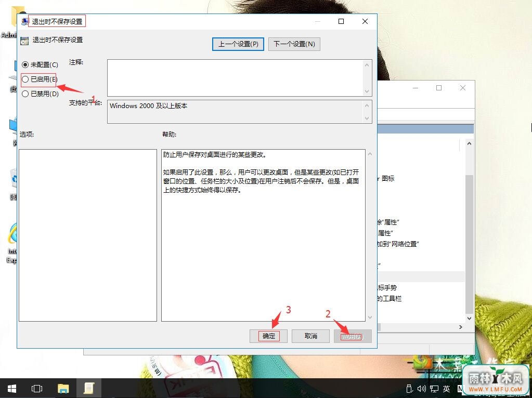Minimize the background policy editor window
This screenshot has width=532, height=398.
coord(416,88)
